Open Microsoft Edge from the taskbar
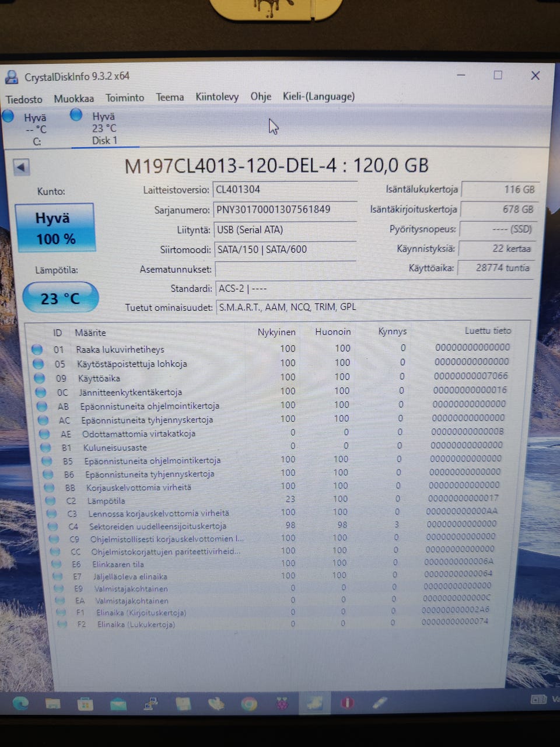The image size is (560, 747). pyautogui.click(x=20, y=704)
